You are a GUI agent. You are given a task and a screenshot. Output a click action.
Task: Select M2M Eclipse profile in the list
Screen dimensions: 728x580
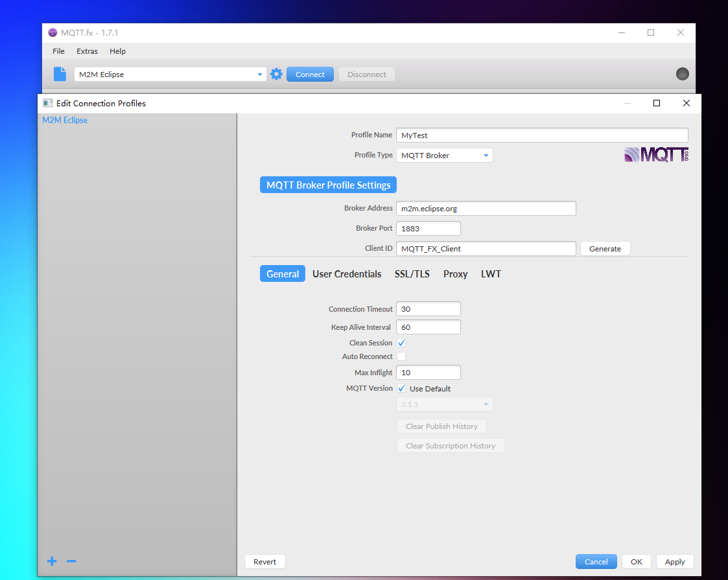pyautogui.click(x=65, y=120)
